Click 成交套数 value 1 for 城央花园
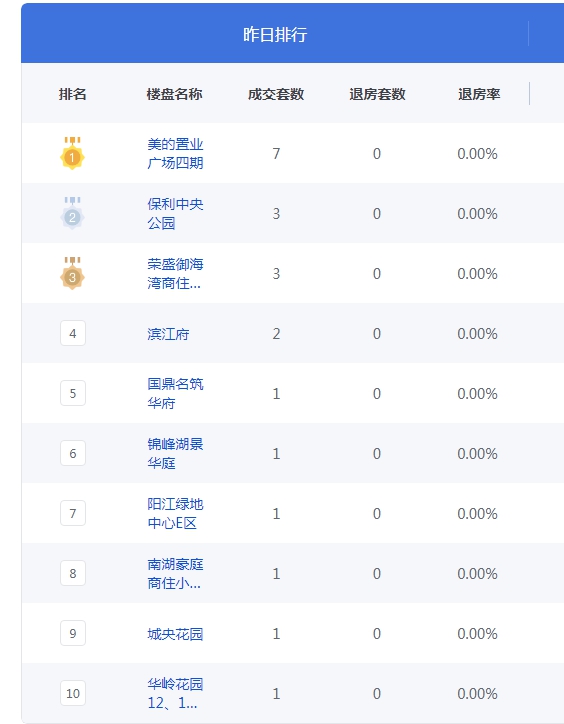The image size is (564, 724). [x=276, y=634]
